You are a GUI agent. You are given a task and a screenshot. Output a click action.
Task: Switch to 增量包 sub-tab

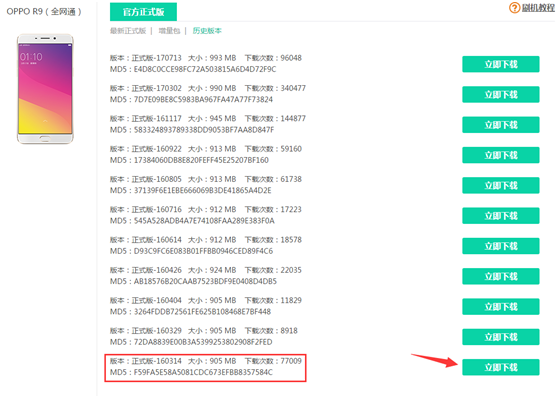(x=169, y=31)
